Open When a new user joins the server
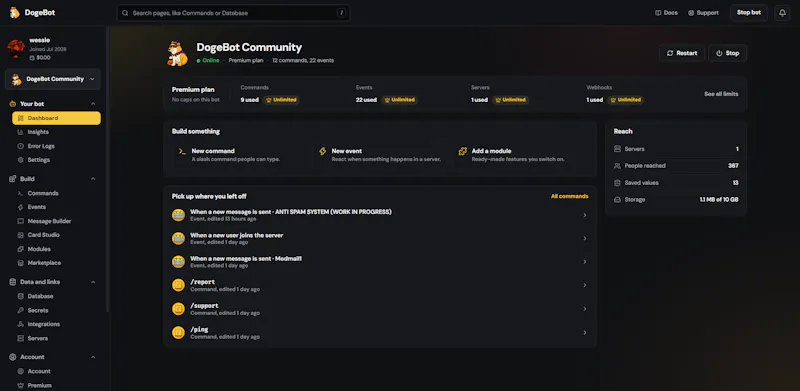The width and height of the screenshot is (800, 391). [x=380, y=238]
